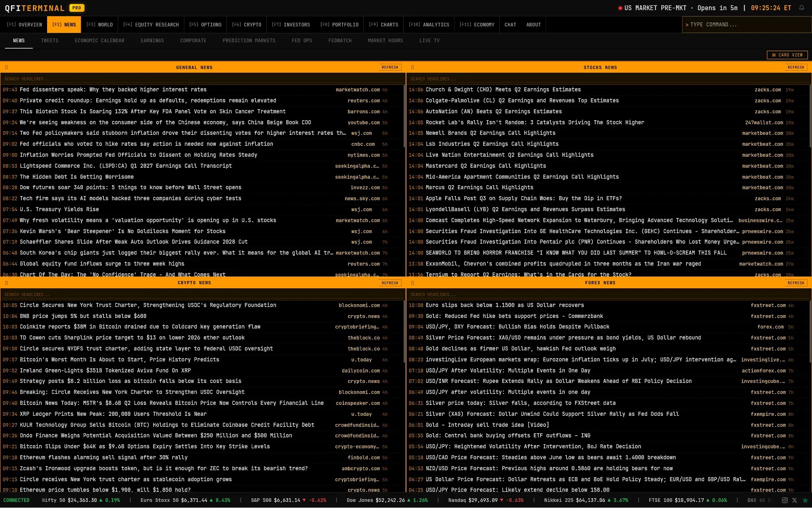Switch to the Earnings sub-tab
812x508 pixels.
tap(152, 41)
